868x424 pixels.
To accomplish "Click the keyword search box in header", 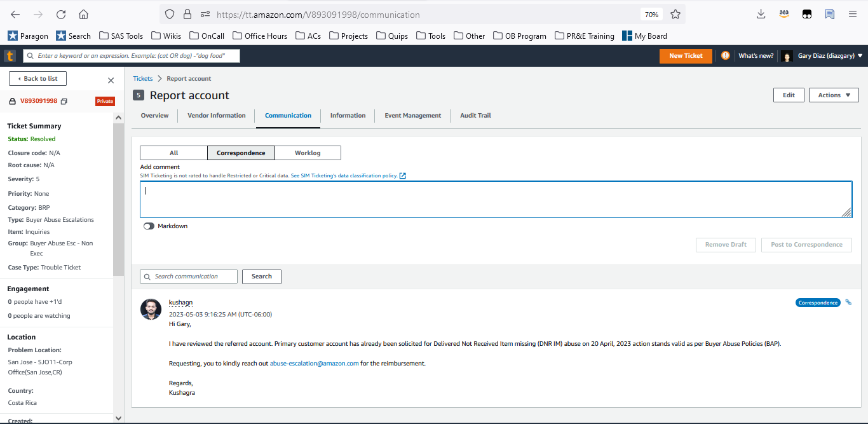I will tap(132, 56).
